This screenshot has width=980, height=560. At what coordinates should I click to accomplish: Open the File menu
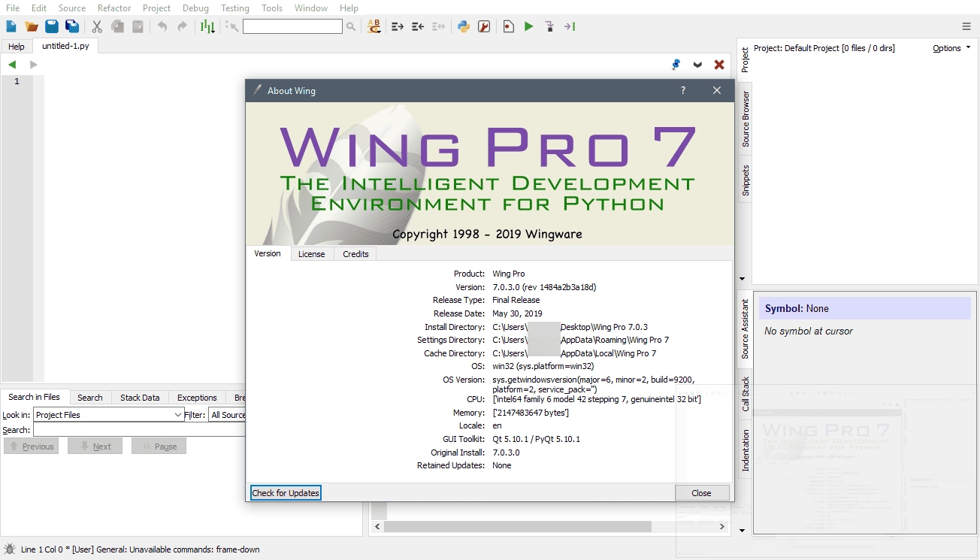click(13, 8)
